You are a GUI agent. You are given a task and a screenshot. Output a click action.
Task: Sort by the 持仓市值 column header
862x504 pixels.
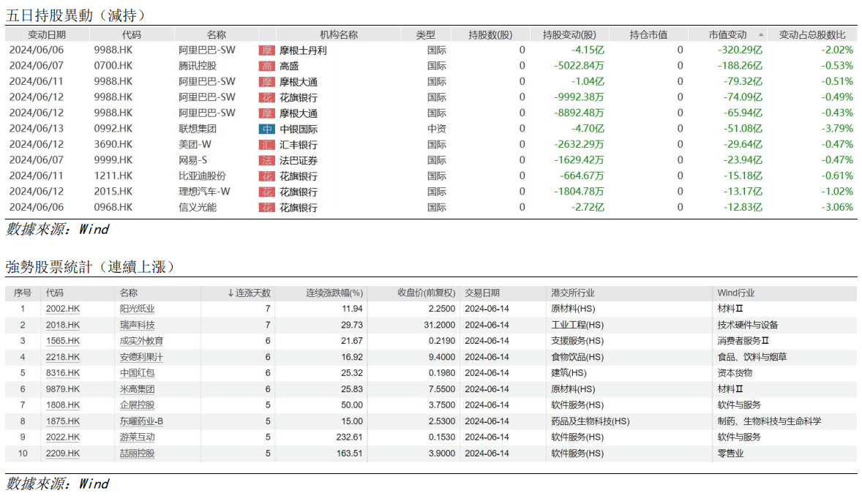coord(649,34)
